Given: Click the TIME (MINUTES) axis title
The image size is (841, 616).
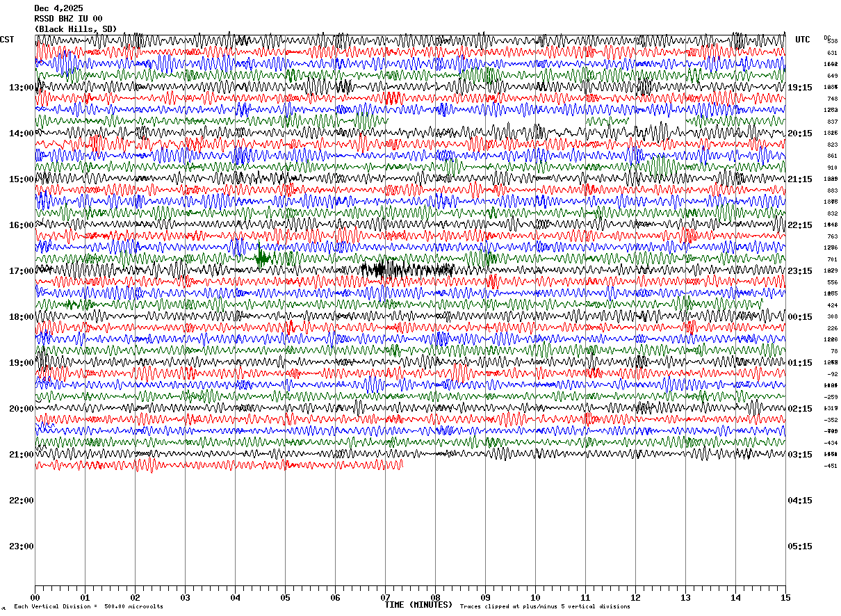Looking at the screenshot, I should [418, 605].
